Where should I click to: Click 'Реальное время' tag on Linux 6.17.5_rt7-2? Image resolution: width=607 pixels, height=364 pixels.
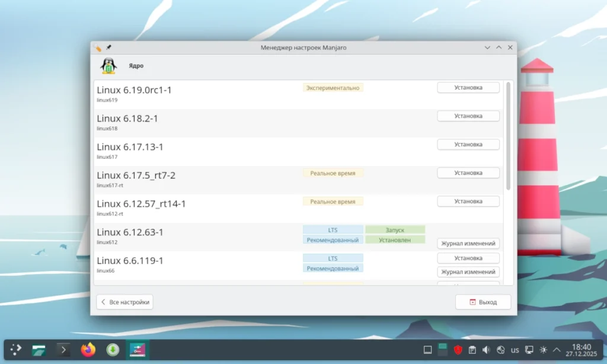[x=333, y=173]
